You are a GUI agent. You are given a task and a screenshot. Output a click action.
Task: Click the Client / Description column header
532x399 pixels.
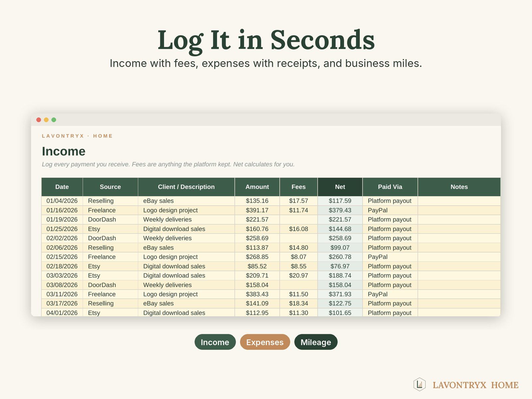186,187
